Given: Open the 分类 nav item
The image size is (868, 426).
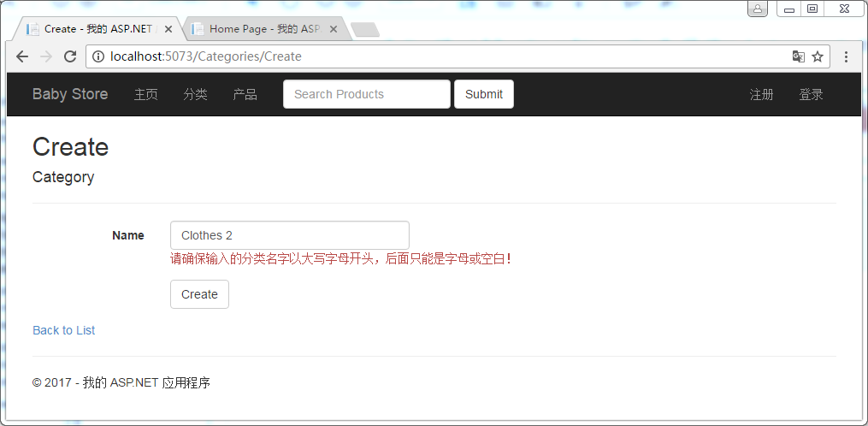Looking at the screenshot, I should [x=196, y=95].
